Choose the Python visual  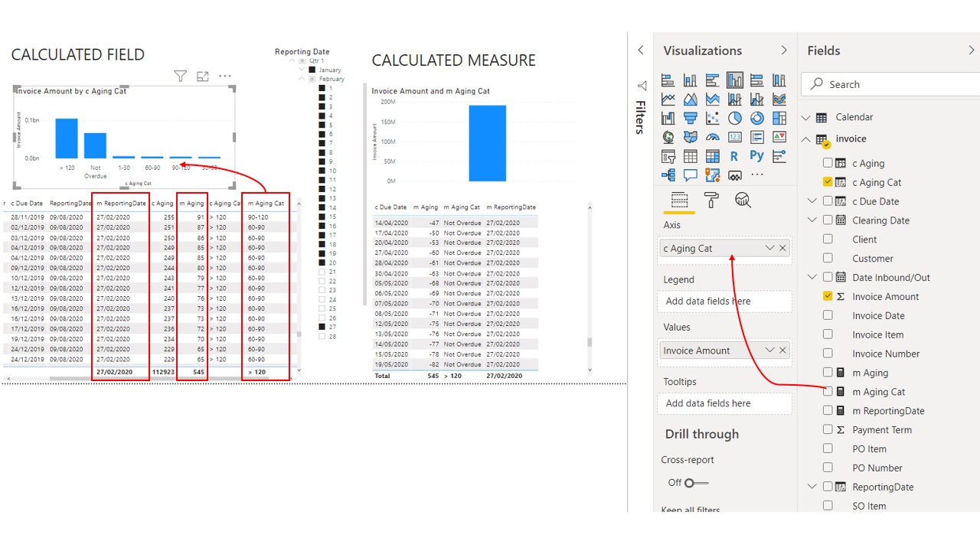[757, 156]
